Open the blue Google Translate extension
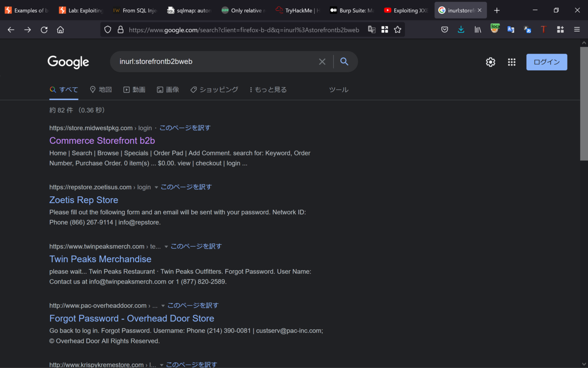This screenshot has height=368, width=588. click(511, 30)
